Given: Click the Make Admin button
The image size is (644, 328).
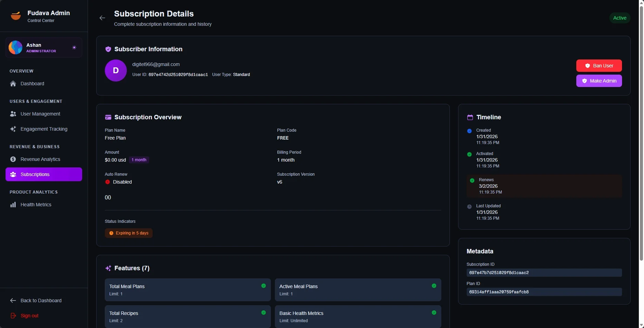Looking at the screenshot, I should 599,81.
